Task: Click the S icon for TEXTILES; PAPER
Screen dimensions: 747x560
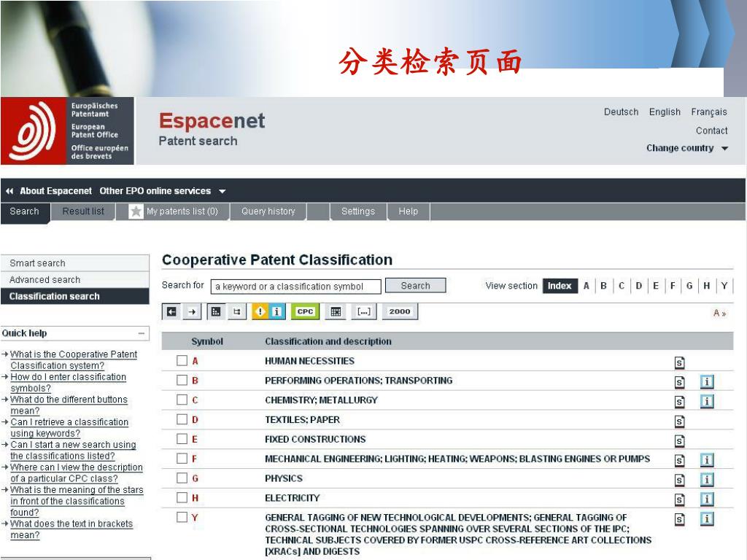Action: tap(680, 421)
